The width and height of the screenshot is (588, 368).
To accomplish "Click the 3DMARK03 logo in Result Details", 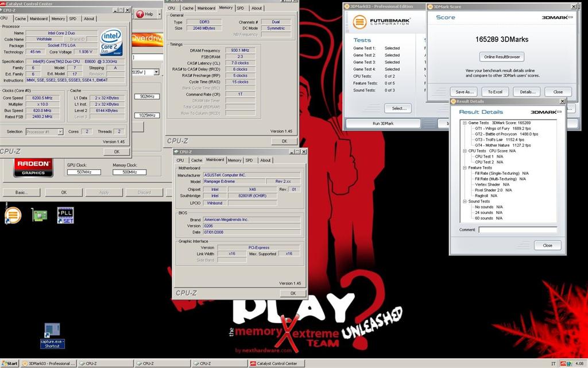I will [546, 112].
